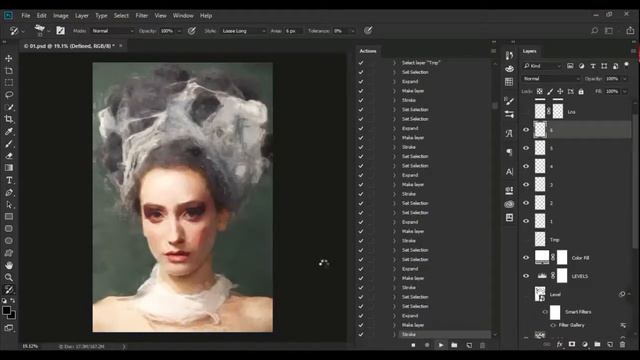Viewport: 640px width, 360px height.
Task: Click the Actions panel tab
Action: point(368,51)
